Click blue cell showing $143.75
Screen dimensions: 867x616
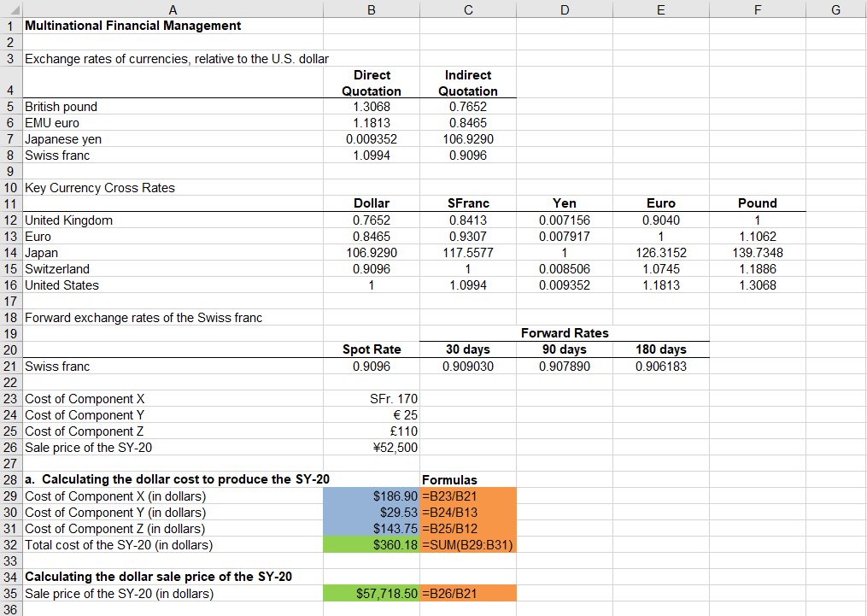(372, 529)
